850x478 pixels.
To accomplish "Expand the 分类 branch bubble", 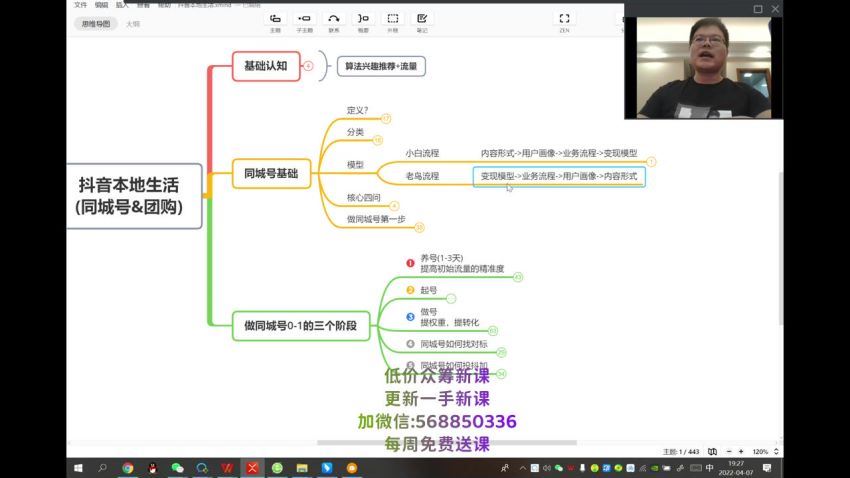I will pos(378,140).
